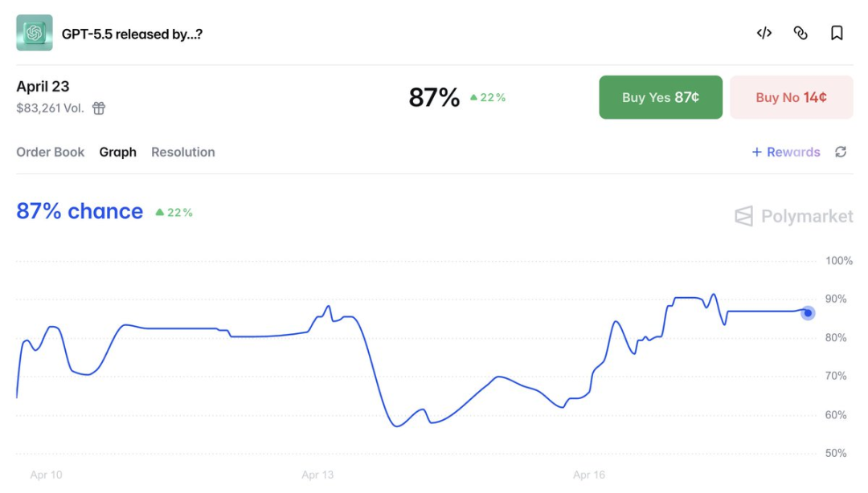Click the blue endpoint dot on the chart
Viewport: 868px width, 493px height.
coord(808,313)
